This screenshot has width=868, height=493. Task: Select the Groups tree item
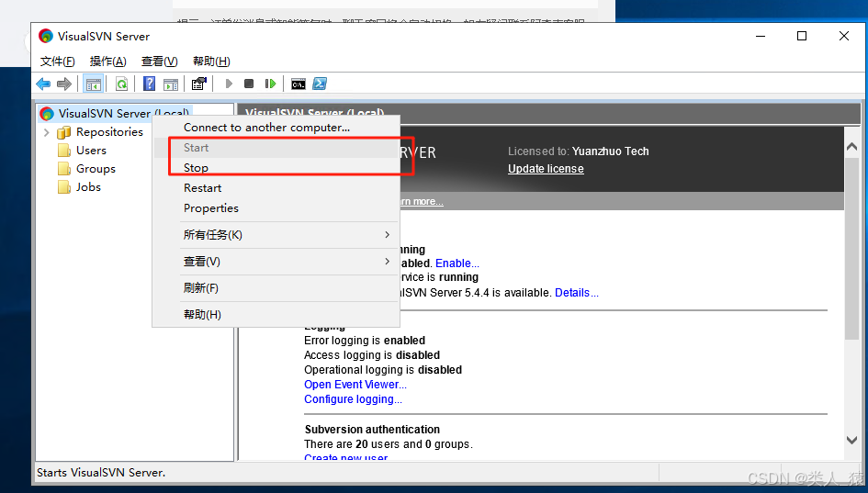pos(96,169)
